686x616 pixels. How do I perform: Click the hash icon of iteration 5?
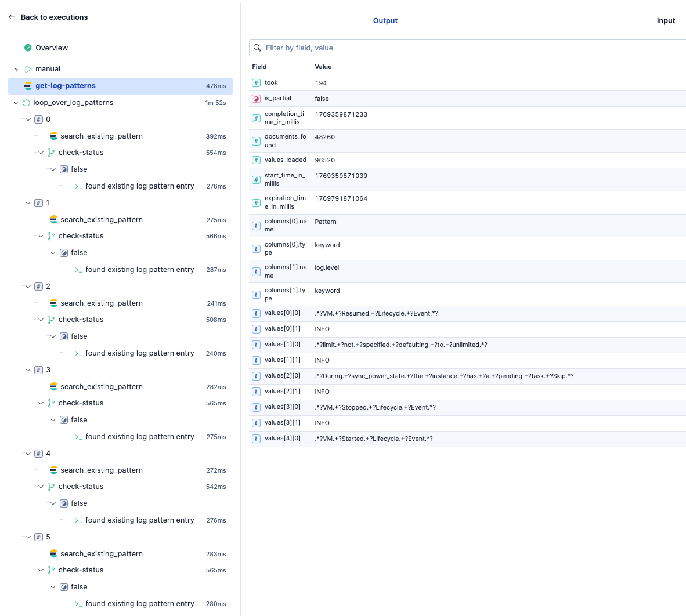(38, 537)
